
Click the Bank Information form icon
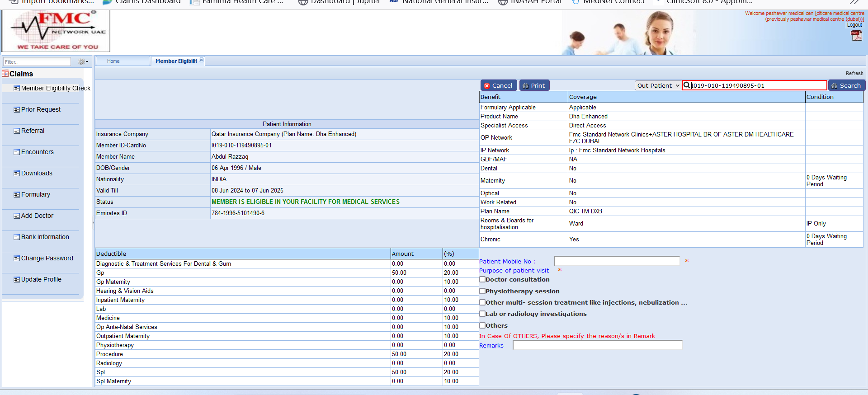click(x=17, y=237)
